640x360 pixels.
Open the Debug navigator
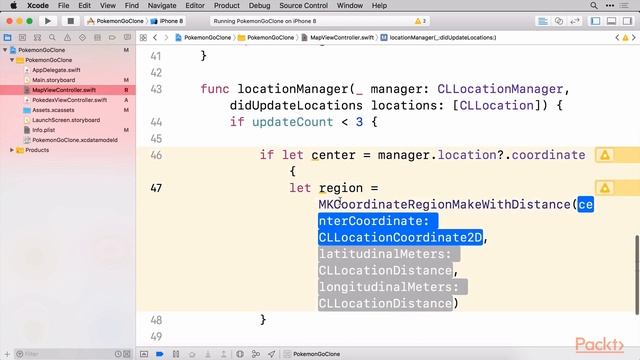[x=98, y=38]
